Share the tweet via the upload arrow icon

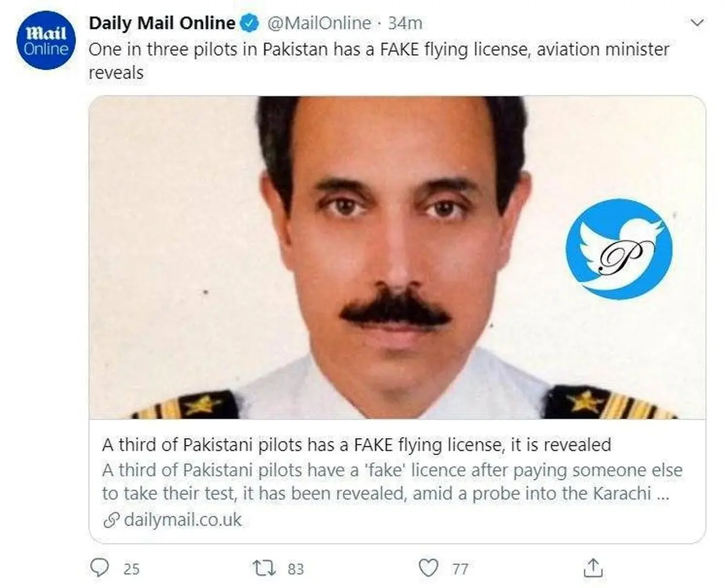[593, 567]
